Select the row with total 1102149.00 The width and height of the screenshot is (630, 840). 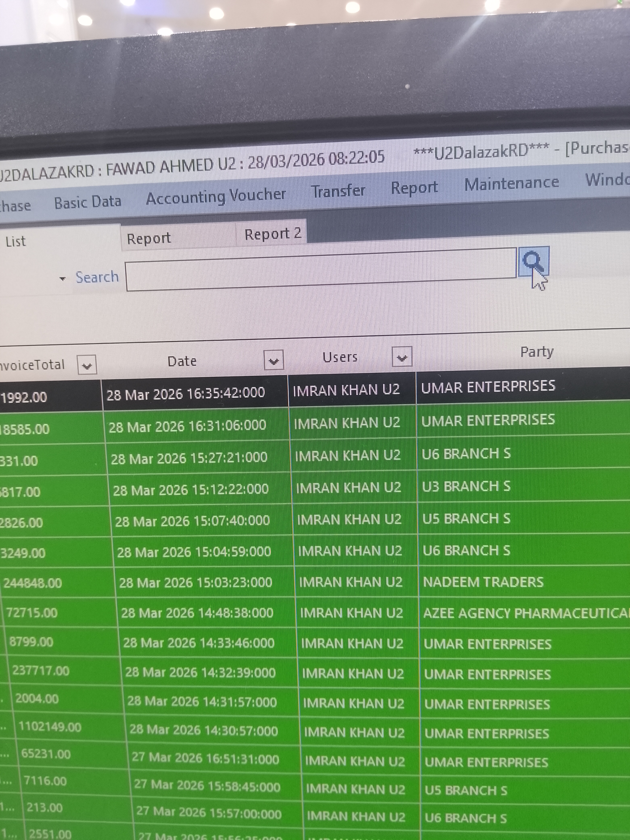click(315, 731)
